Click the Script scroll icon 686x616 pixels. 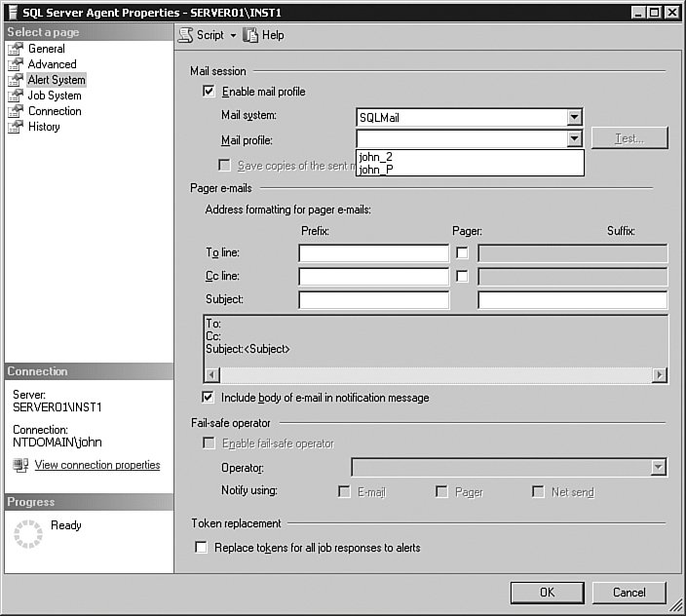tap(186, 35)
